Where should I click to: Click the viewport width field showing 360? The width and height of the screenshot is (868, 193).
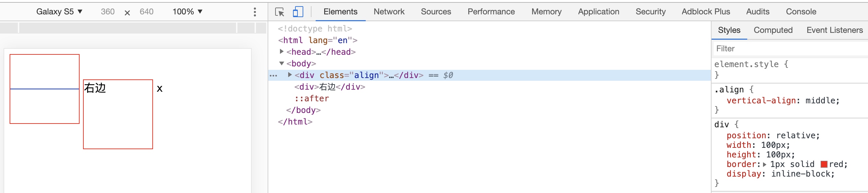(x=108, y=12)
